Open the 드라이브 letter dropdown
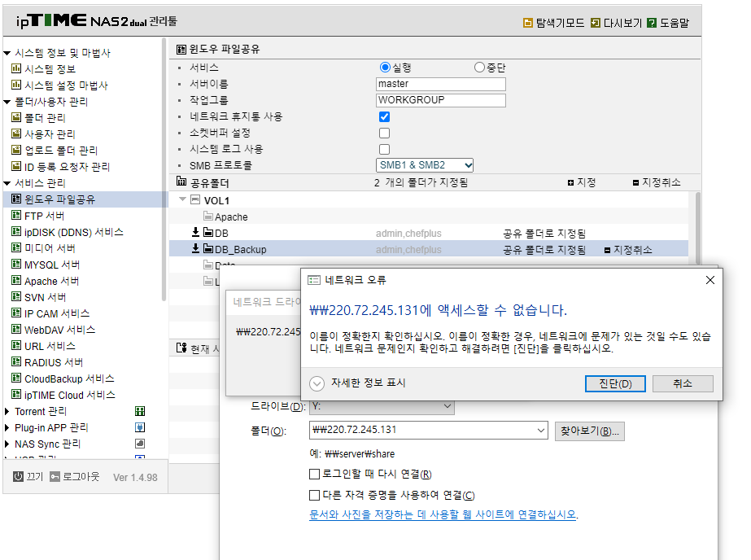 [x=382, y=406]
